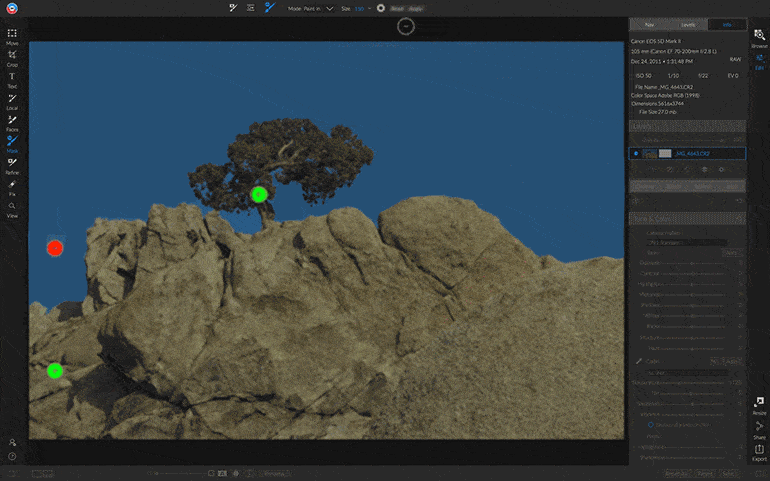
Task: Click the green keep marker on the tree
Action: click(x=259, y=195)
